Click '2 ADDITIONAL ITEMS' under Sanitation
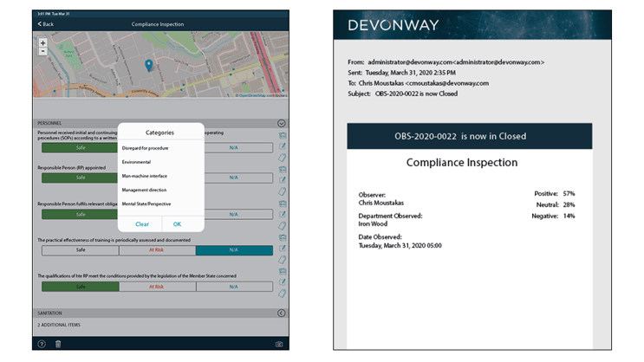Viewport: 644px width, 362px height. coord(59,325)
